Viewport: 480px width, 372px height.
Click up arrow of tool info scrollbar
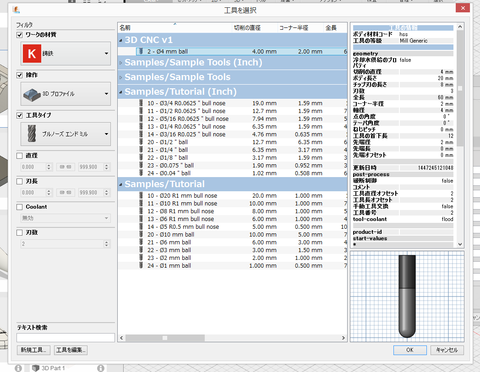(x=460, y=27)
